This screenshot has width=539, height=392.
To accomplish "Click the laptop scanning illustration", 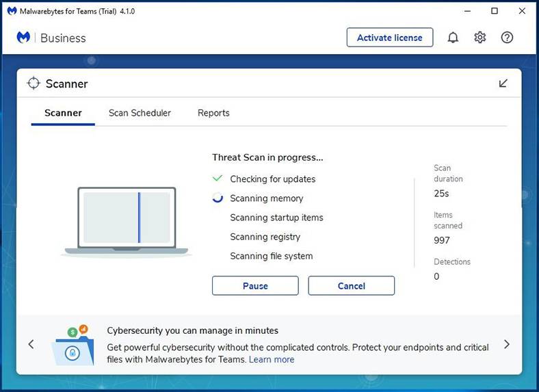I will [x=126, y=222].
